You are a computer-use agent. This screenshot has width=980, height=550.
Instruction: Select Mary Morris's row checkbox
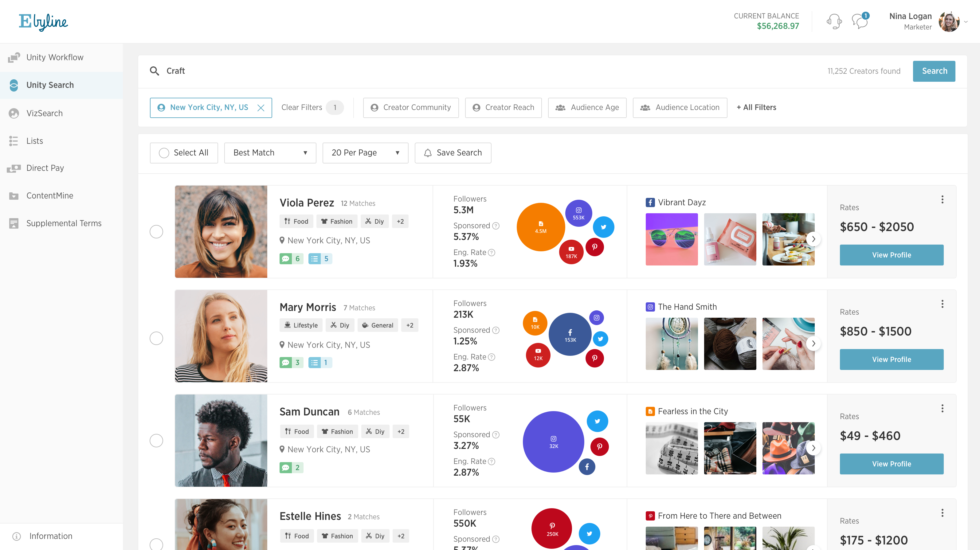click(156, 338)
